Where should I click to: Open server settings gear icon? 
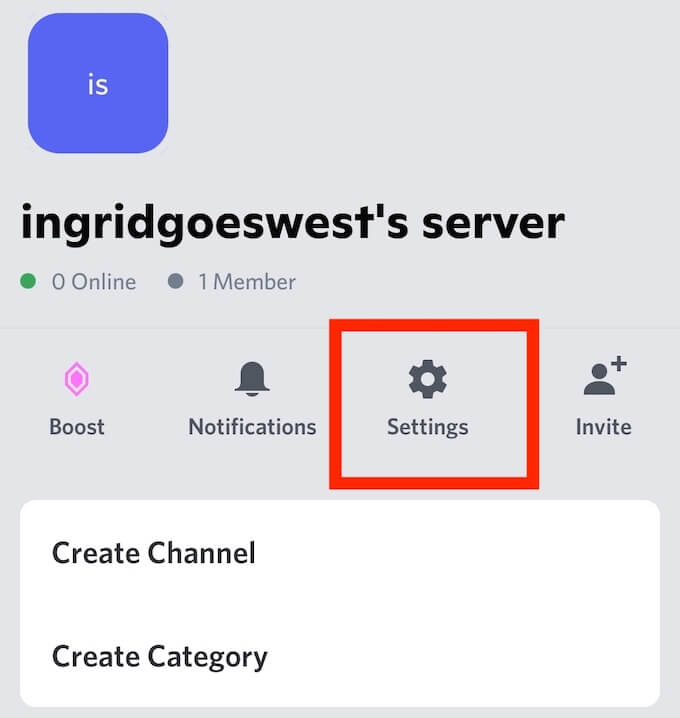coord(427,379)
